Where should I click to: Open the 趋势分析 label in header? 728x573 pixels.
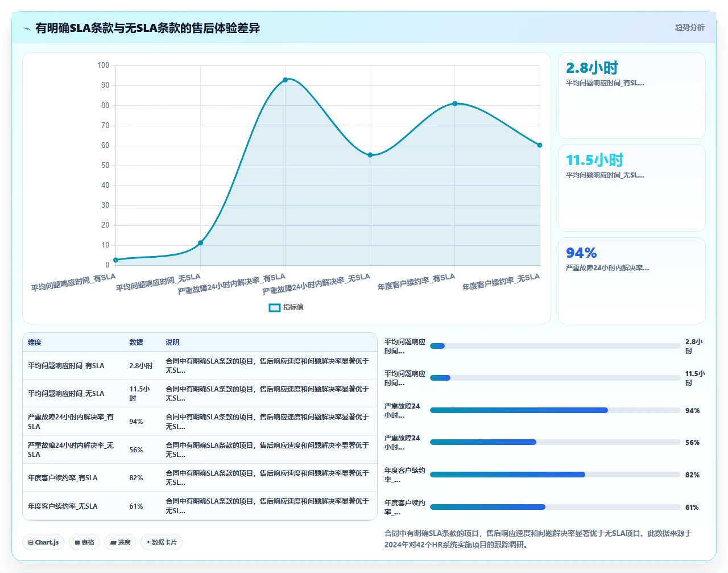pos(689,27)
